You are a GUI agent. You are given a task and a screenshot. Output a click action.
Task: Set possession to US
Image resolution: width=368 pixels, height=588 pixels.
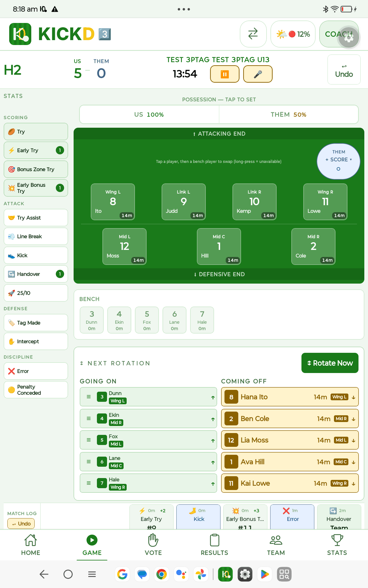[149, 115]
